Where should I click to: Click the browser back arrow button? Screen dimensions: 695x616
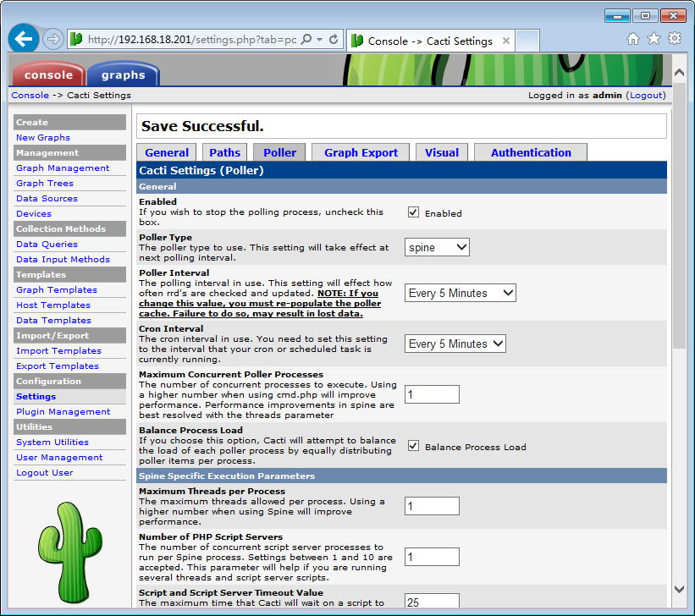pyautogui.click(x=24, y=39)
